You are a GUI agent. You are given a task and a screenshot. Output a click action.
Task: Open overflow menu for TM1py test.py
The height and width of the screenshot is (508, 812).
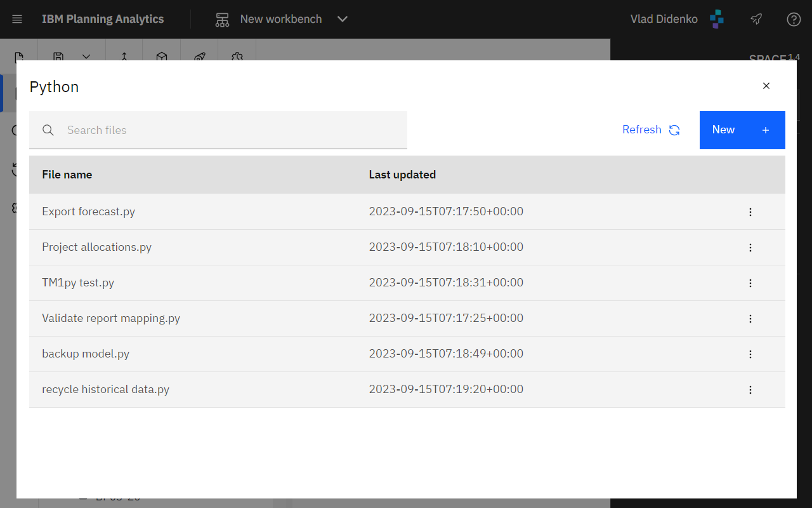point(750,283)
